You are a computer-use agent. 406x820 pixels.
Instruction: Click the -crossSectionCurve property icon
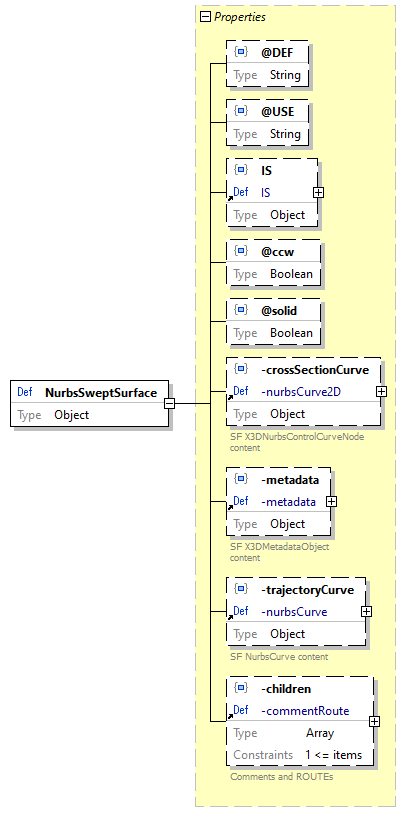241,369
